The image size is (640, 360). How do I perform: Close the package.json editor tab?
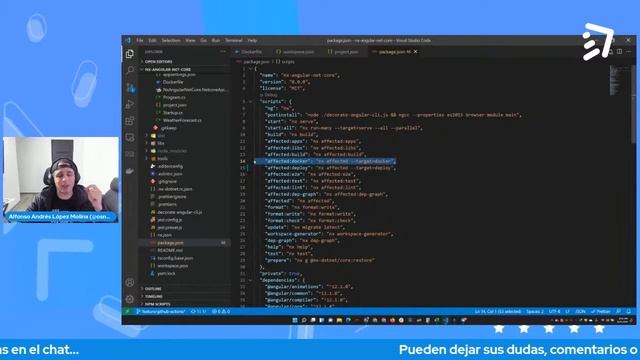coord(416,52)
